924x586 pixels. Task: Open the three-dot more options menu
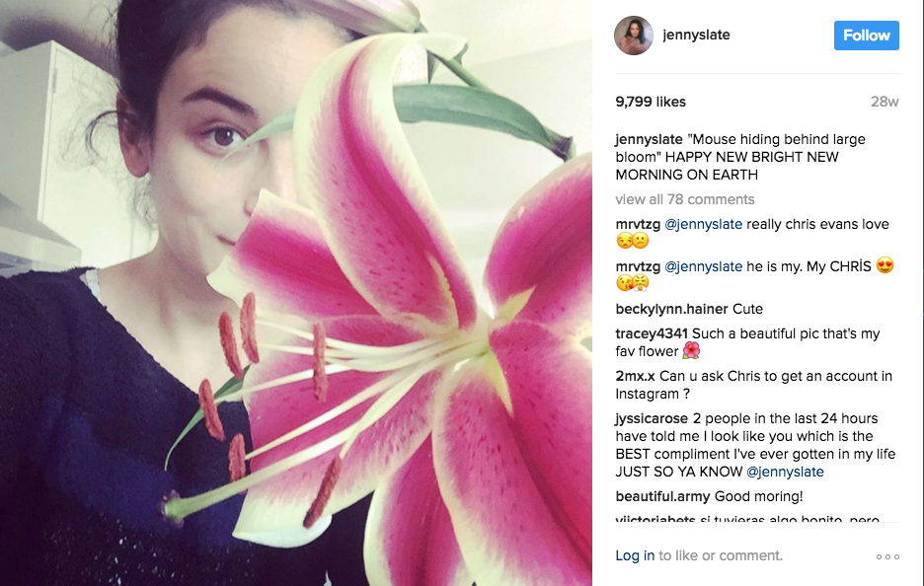pyautogui.click(x=887, y=556)
